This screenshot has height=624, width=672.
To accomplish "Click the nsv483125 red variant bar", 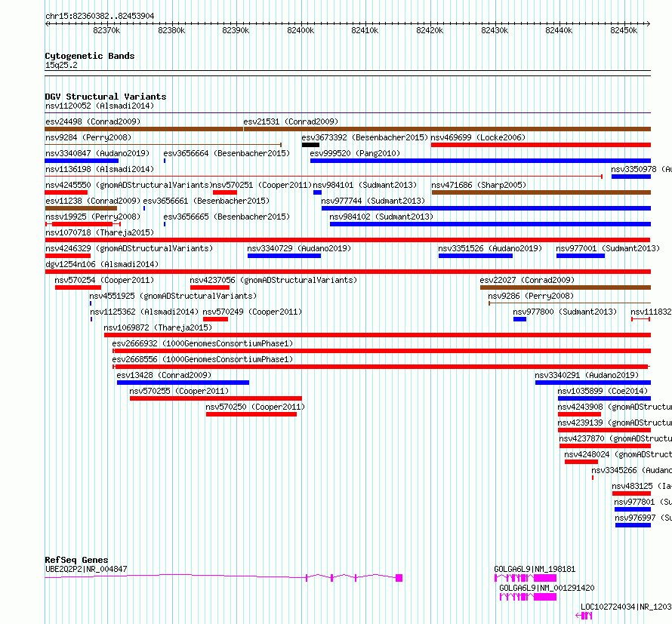I will click(x=632, y=493).
